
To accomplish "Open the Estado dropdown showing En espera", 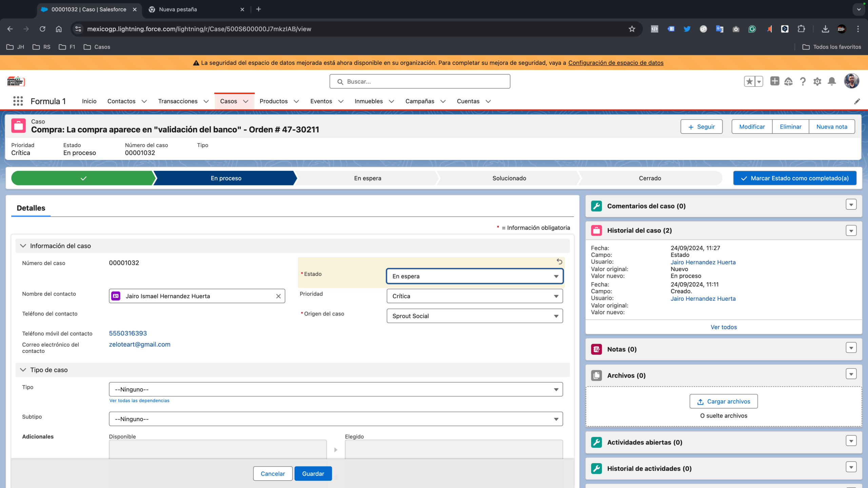I will point(475,276).
